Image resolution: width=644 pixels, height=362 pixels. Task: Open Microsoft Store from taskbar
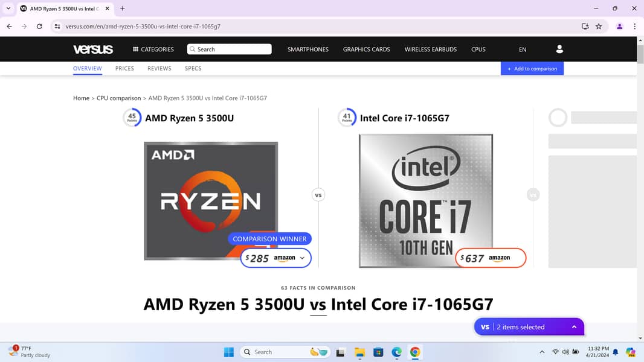point(378,352)
